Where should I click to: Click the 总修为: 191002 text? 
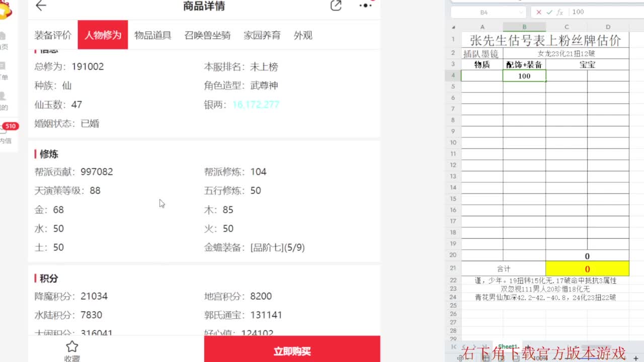[69, 66]
